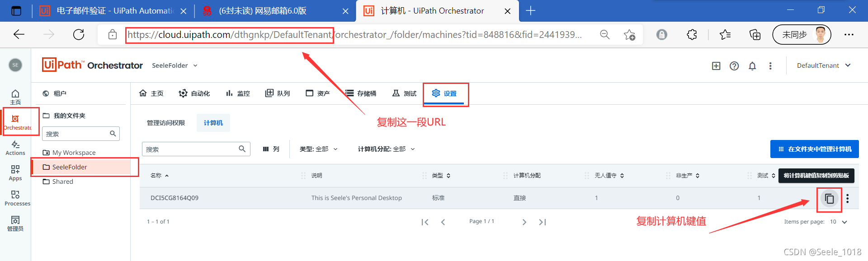
Task: Open the 未同步 profile sync button
Action: (x=802, y=35)
